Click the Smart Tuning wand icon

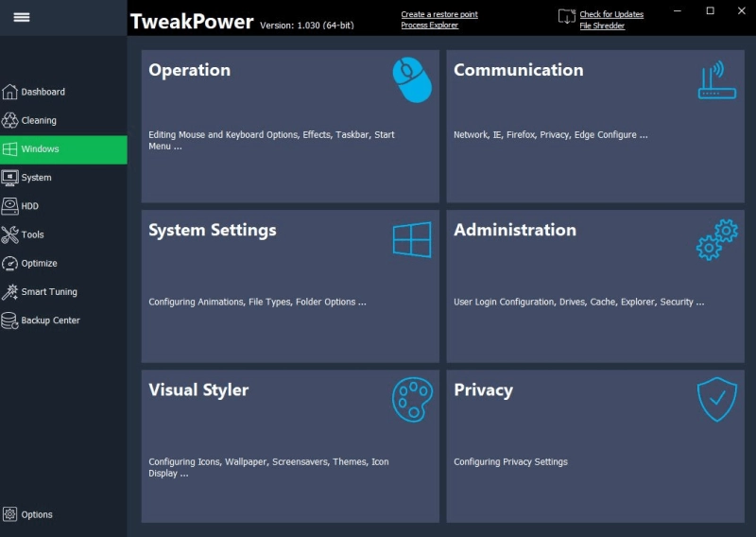point(9,291)
